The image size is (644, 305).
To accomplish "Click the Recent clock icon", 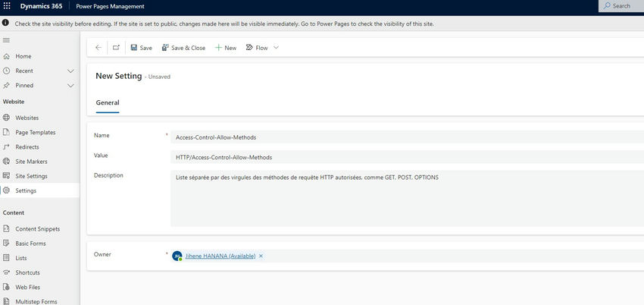I will pyautogui.click(x=6, y=71).
